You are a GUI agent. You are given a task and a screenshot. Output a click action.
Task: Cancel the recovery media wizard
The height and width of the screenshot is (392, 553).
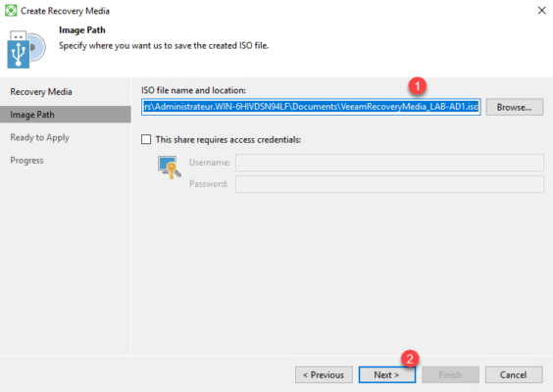(x=514, y=374)
